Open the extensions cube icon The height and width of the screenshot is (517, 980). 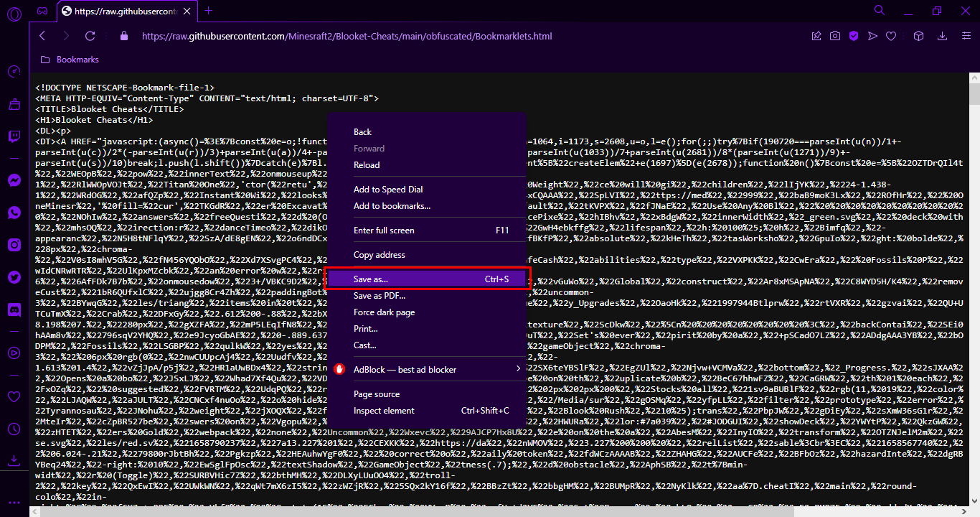tap(918, 36)
